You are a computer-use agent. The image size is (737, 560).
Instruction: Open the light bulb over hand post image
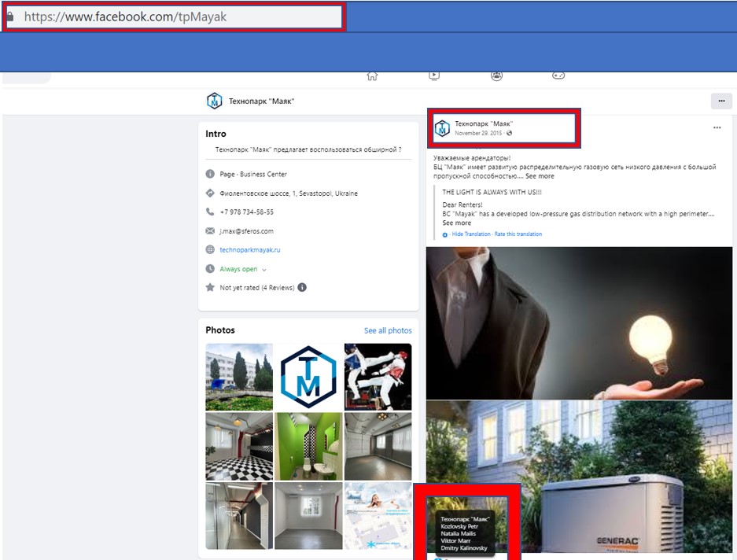coord(579,323)
